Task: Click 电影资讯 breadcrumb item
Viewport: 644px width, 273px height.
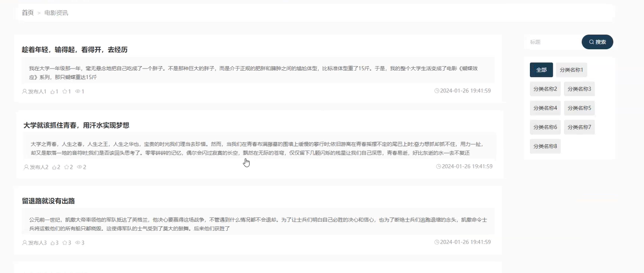Action: click(56, 13)
